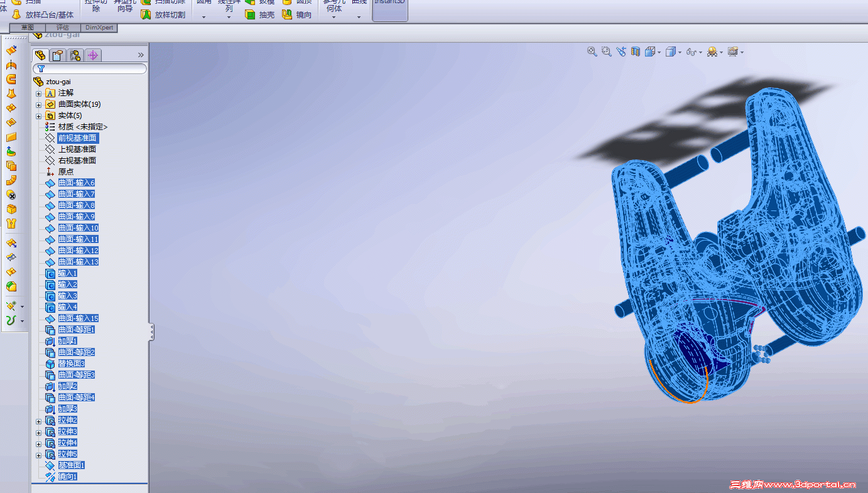
Task: Open the Display Style dropdown arrow
Action: [680, 52]
